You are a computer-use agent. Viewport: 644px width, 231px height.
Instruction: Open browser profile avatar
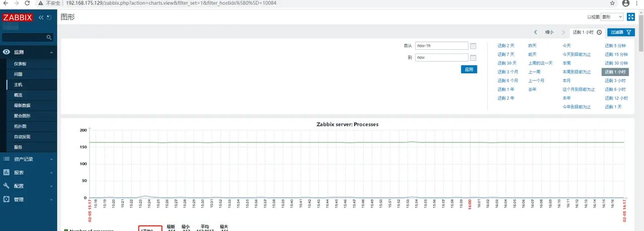(626, 3)
